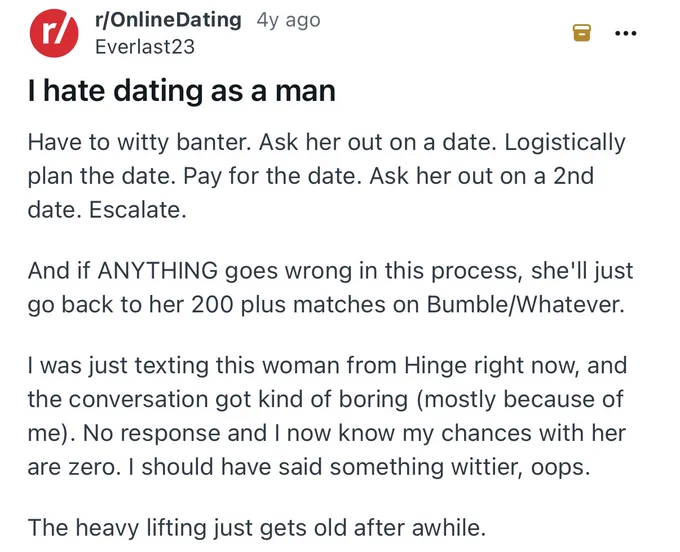Open the three-dot overflow menu

click(626, 33)
